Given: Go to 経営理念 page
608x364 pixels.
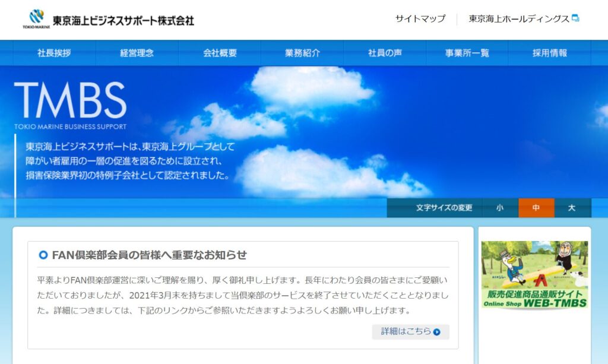Looking at the screenshot, I should click(x=137, y=53).
